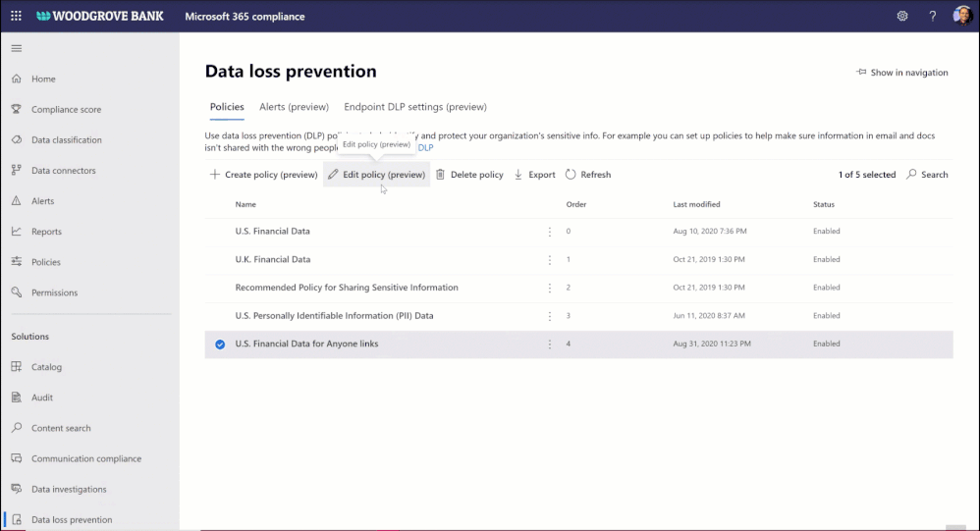Click the Data loss prevention sidebar icon
Viewport: 980px width, 531px height.
(17, 520)
